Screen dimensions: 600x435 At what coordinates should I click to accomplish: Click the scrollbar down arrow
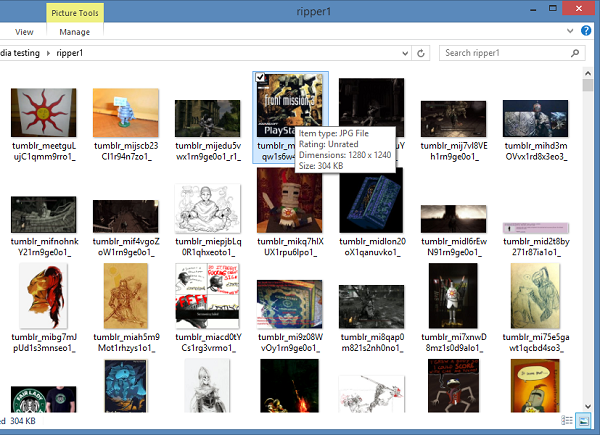588,406
